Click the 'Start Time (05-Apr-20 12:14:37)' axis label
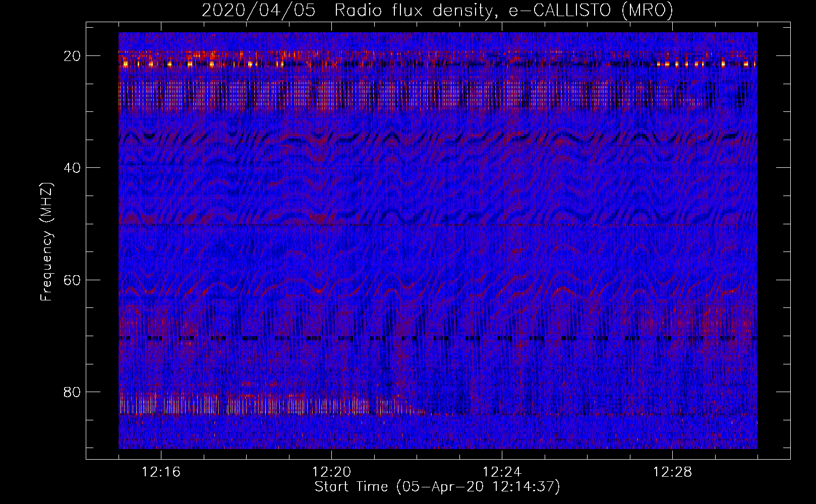This screenshot has width=816, height=504. [x=437, y=487]
